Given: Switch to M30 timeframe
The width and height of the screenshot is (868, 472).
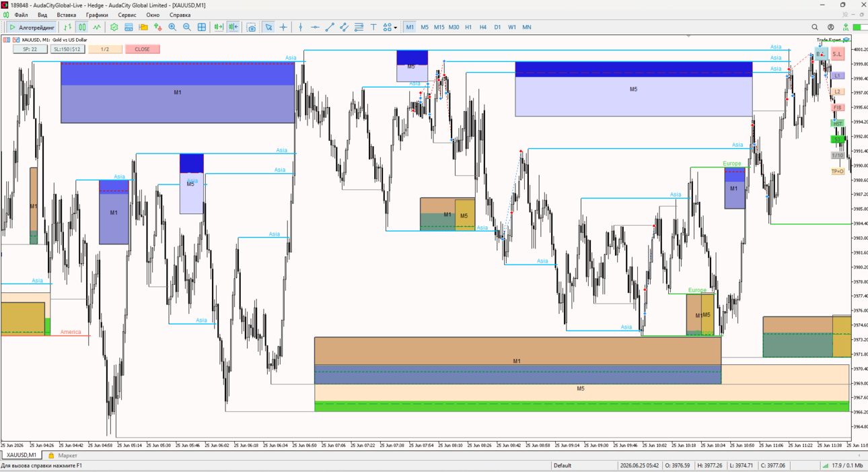Looking at the screenshot, I should click(454, 27).
